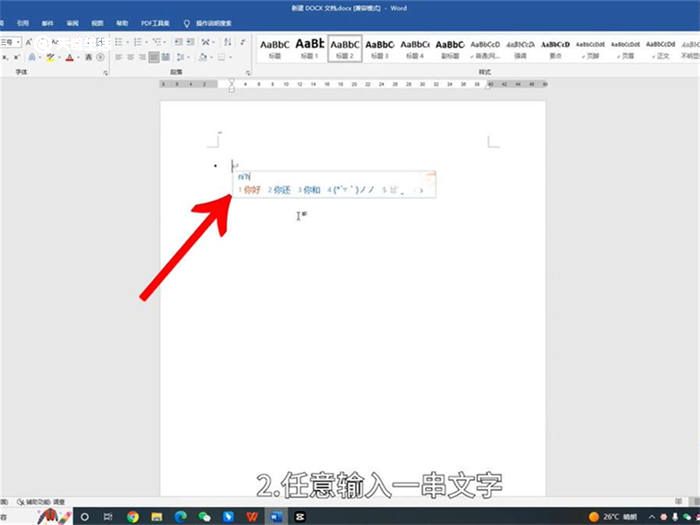Apply yellow text highlight color
This screenshot has width=700, height=525.
pyautogui.click(x=50, y=57)
